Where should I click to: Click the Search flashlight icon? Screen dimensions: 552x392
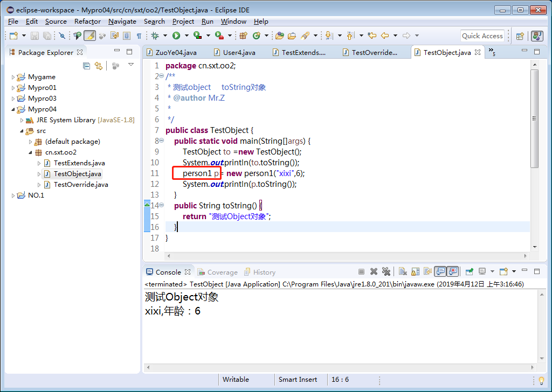[305, 36]
